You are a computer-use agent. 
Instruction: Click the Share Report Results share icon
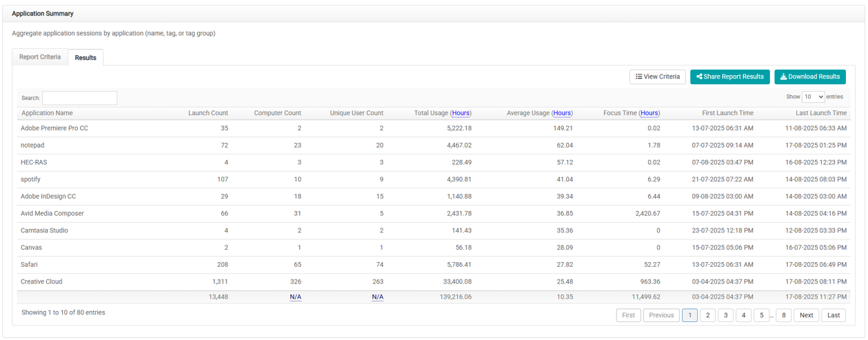(x=699, y=77)
